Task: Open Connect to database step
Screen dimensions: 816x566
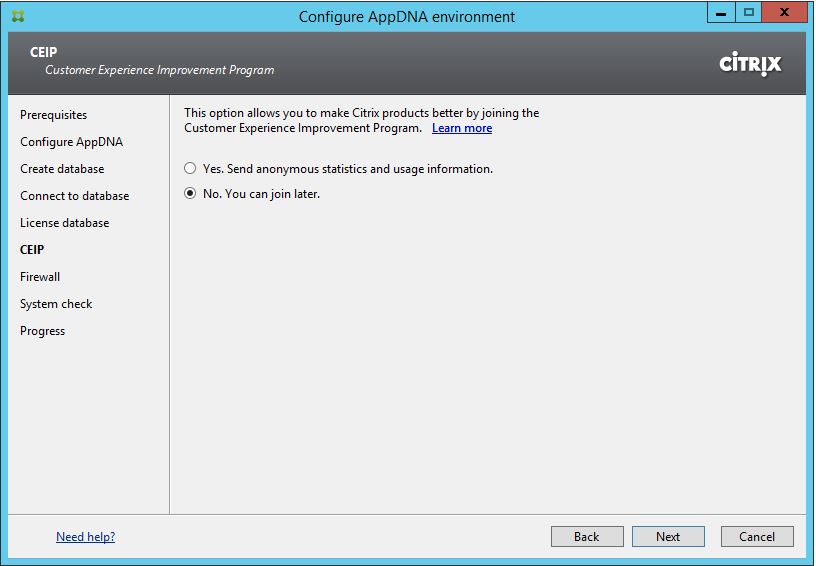Action: point(74,196)
